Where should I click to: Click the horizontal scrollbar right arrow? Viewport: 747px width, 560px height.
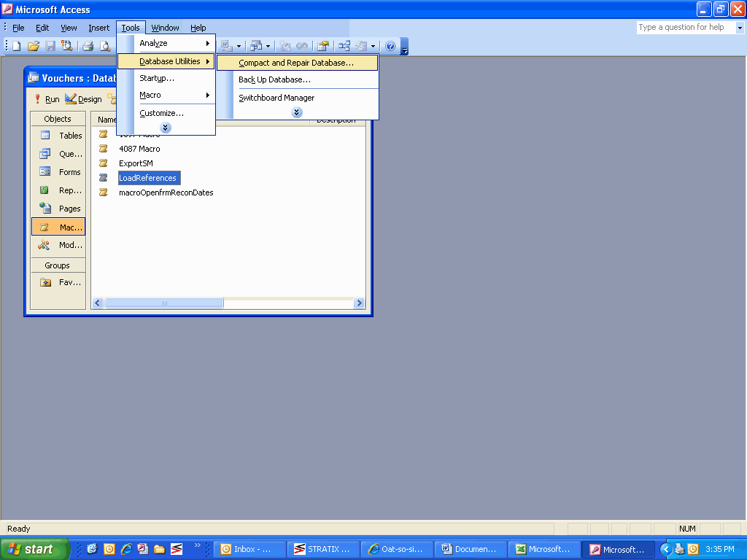[359, 303]
